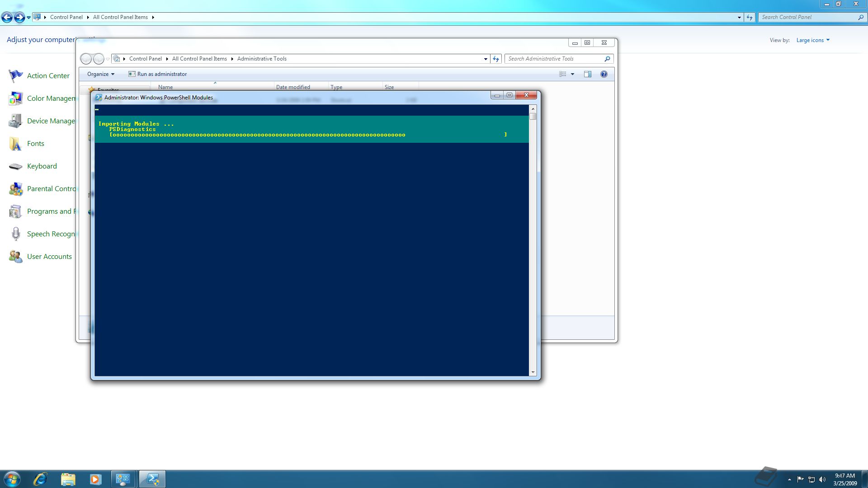Click PowerShell window title icon

(x=98, y=97)
